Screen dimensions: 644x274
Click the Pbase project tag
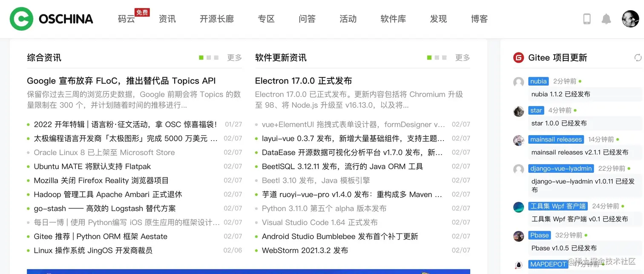(540, 235)
